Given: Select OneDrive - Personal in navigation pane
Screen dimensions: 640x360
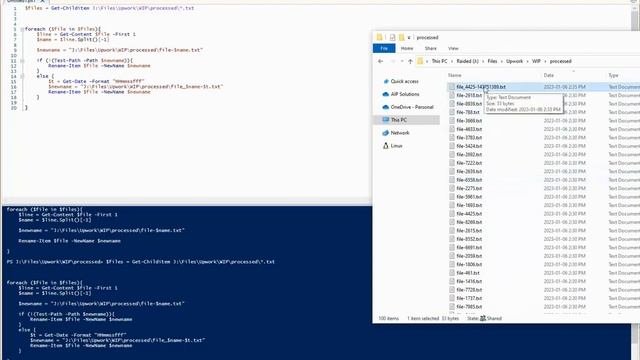Looking at the screenshot, I should point(412,107).
